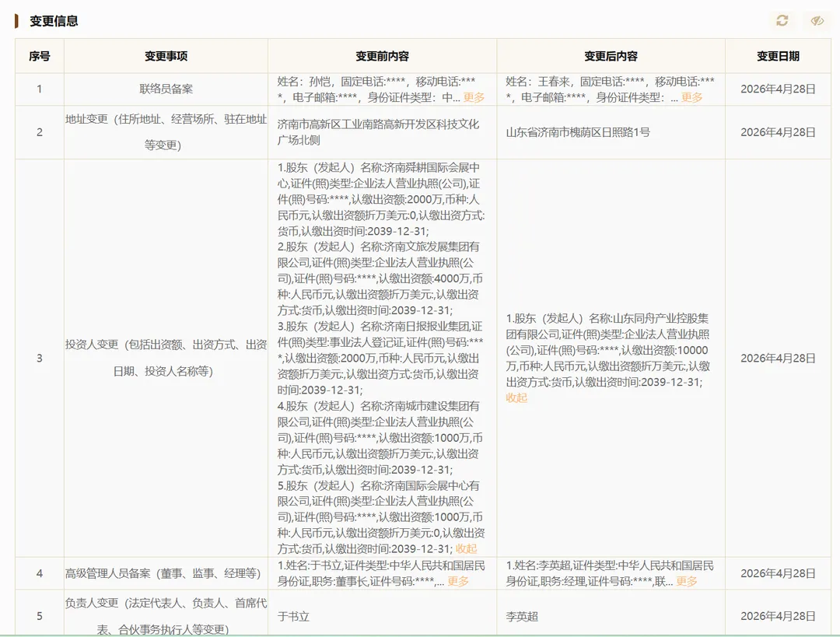Expand 更多 in row 1 变更后内容
Viewport: 840px width, 637px height.
click(691, 97)
